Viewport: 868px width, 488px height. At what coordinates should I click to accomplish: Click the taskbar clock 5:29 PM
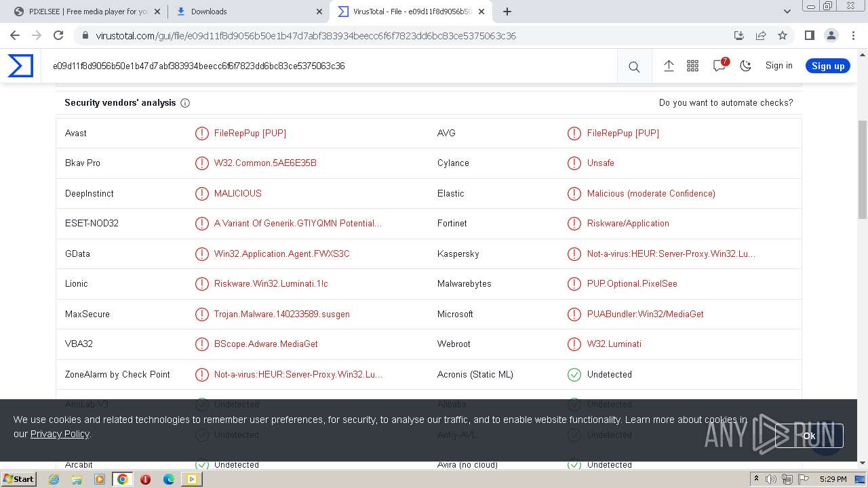point(833,479)
